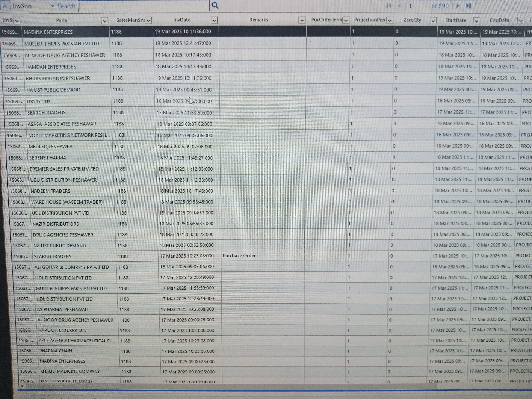Open StartDate column filter dropdown
This screenshot has height=399, width=532.
476,21
